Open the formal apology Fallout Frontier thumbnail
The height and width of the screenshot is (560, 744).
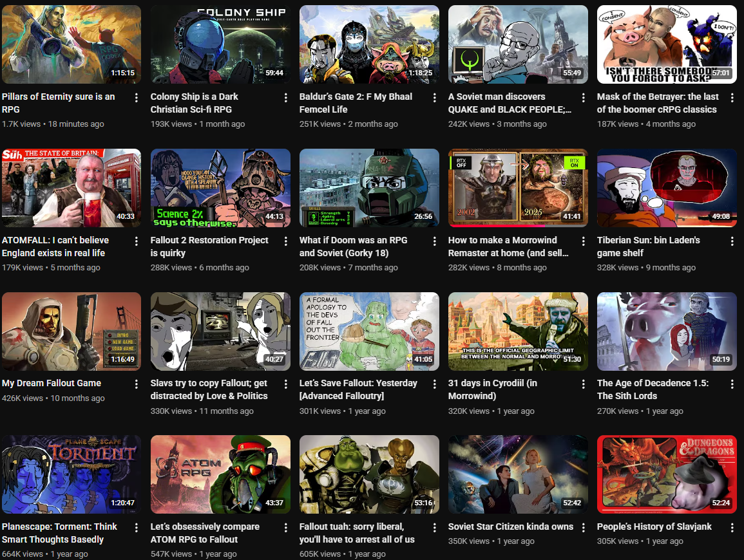point(369,331)
